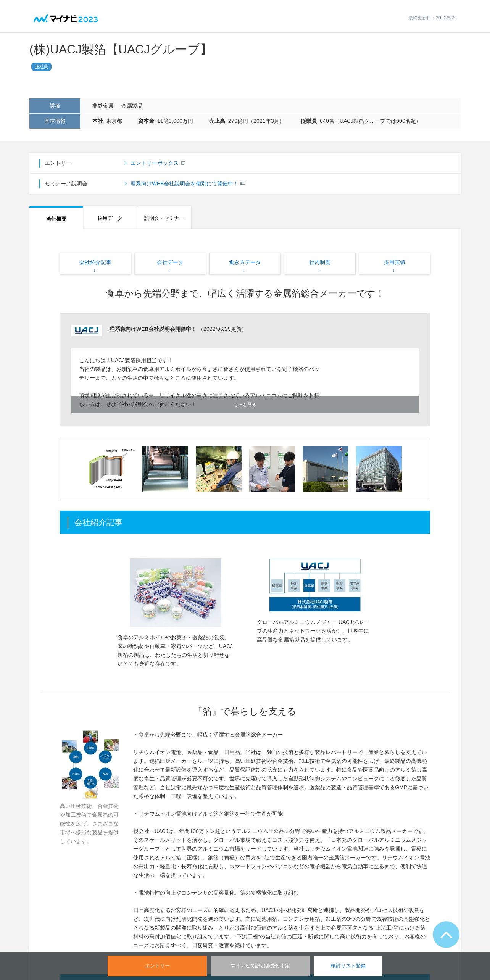Click the scroll-to-top round arrow button

click(446, 934)
